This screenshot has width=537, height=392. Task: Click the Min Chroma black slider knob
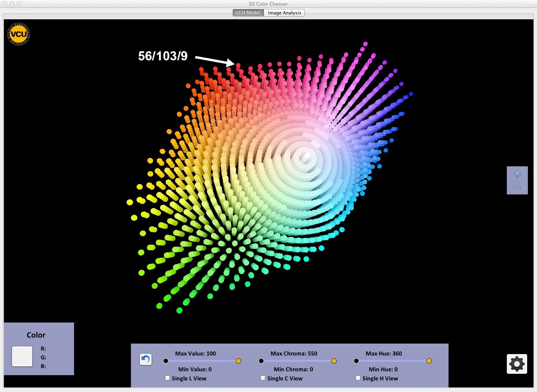pyautogui.click(x=261, y=361)
